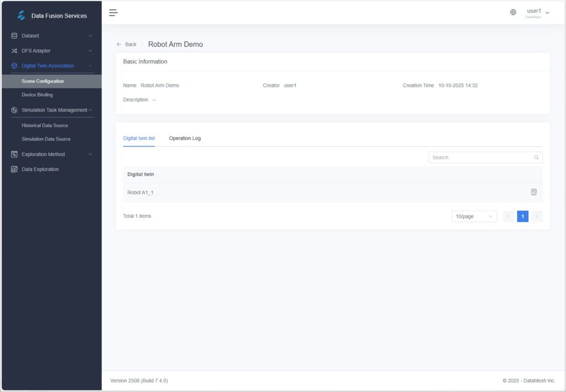Open the 10/page page-size dropdown
The width and height of the screenshot is (566, 392).
473,216
